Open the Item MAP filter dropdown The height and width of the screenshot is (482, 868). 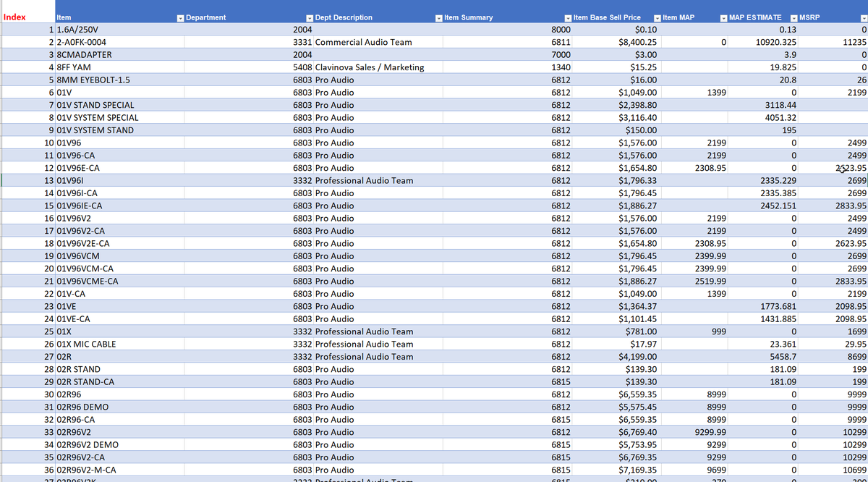(723, 17)
